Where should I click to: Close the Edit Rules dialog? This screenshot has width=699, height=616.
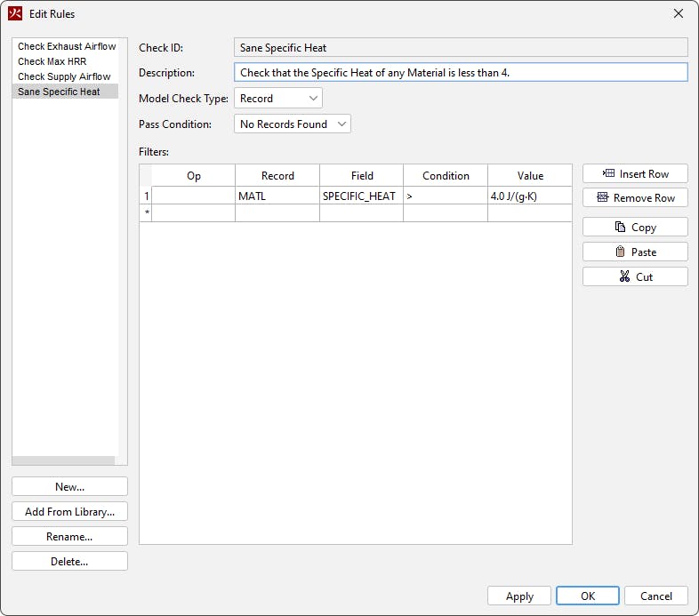pyautogui.click(x=678, y=13)
